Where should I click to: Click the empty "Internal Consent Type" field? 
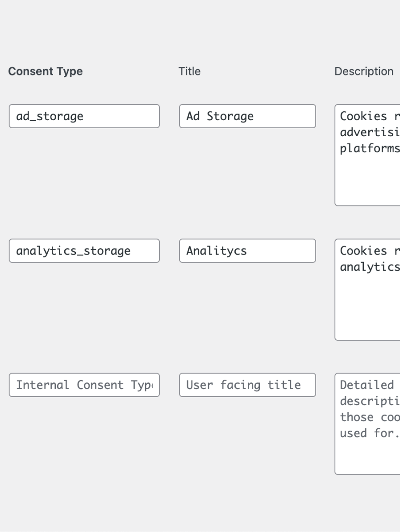tap(84, 385)
